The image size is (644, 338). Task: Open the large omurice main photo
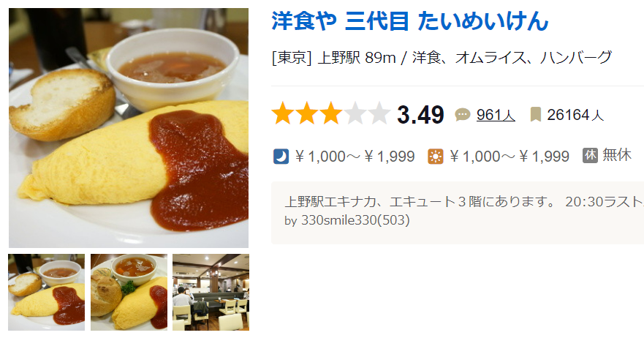129,128
